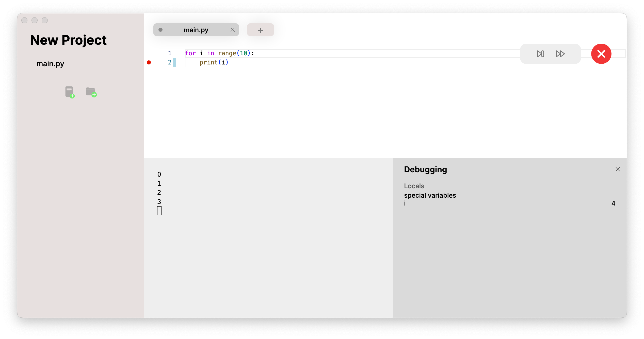Close the main.py tab with X

point(232,30)
